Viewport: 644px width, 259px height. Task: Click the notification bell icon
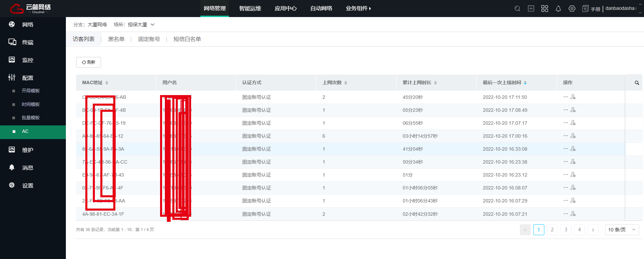(558, 9)
